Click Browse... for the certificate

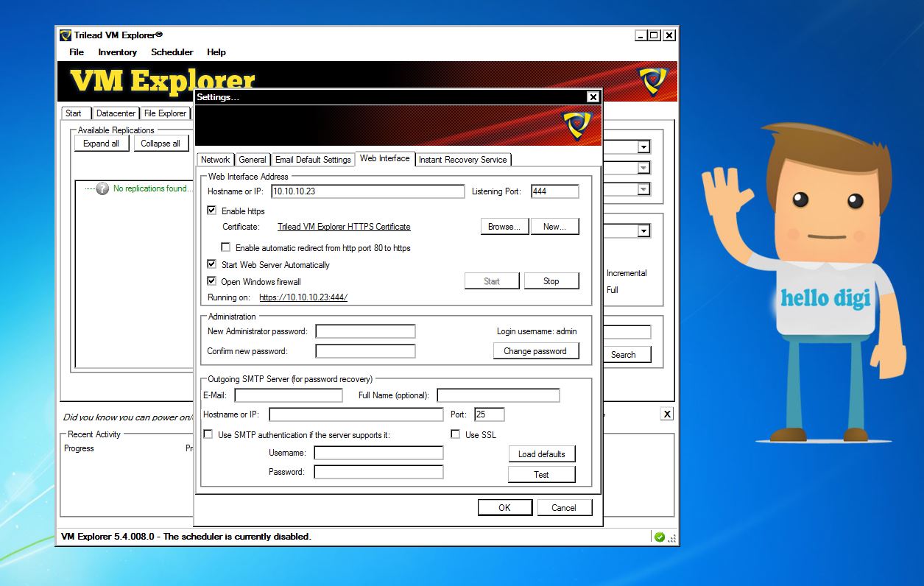[504, 227]
